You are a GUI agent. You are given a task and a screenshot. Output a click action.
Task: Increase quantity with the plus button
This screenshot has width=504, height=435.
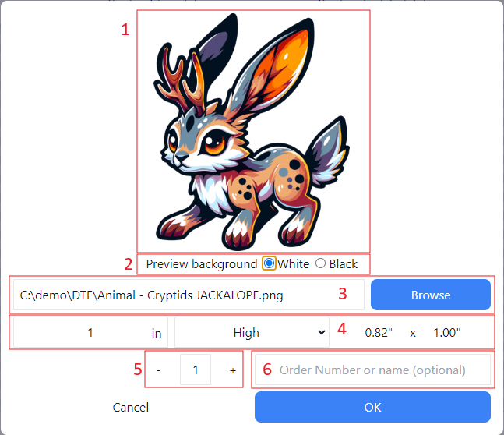click(233, 371)
